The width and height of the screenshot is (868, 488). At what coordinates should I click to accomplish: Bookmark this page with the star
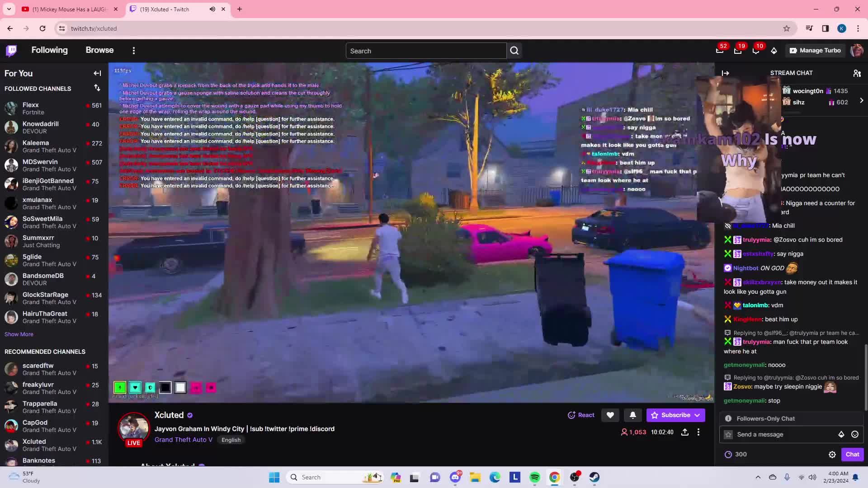787,28
